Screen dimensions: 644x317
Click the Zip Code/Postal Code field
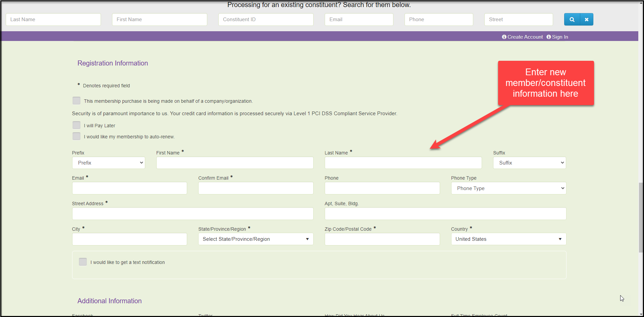point(382,239)
